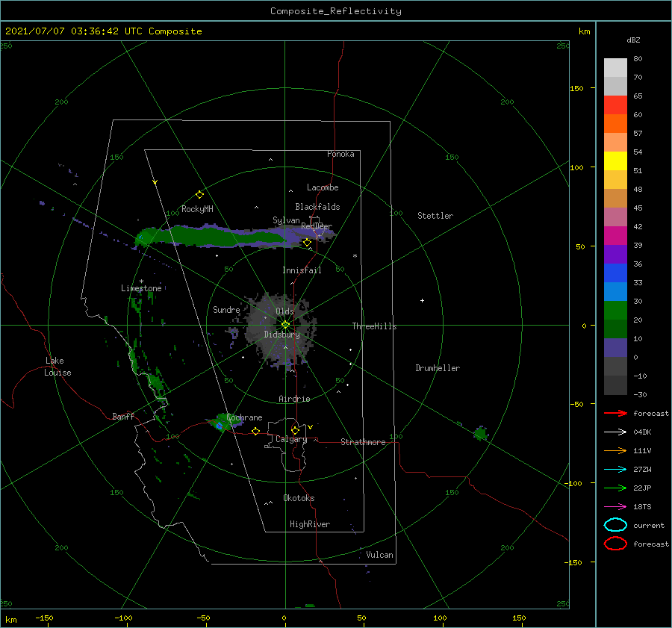Click the radar site diamond at center
Viewport: 672px width, 628px height.
[285, 325]
